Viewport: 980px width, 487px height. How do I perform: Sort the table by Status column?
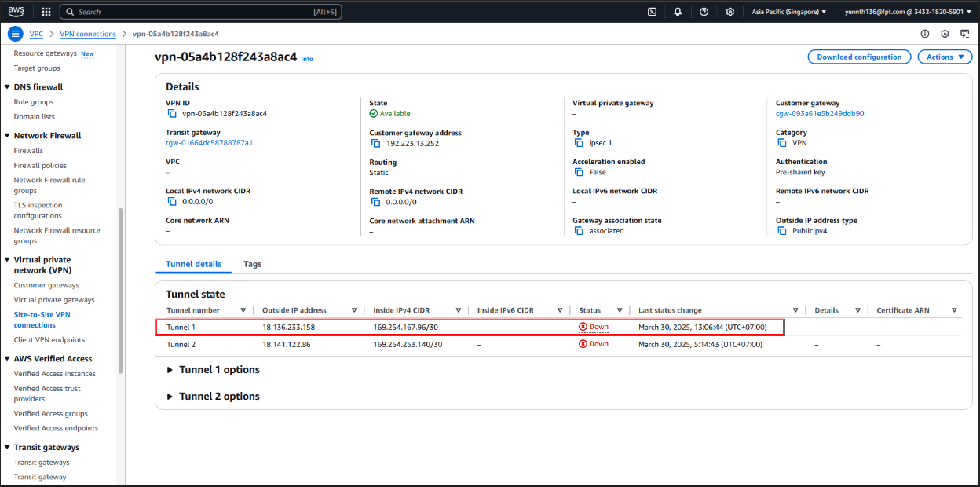620,310
